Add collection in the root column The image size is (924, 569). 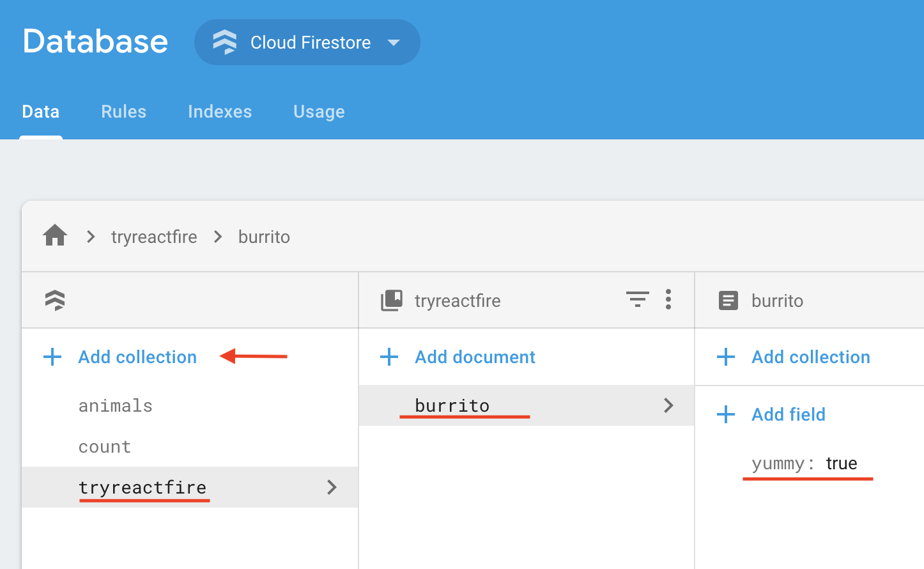pyautogui.click(x=137, y=357)
